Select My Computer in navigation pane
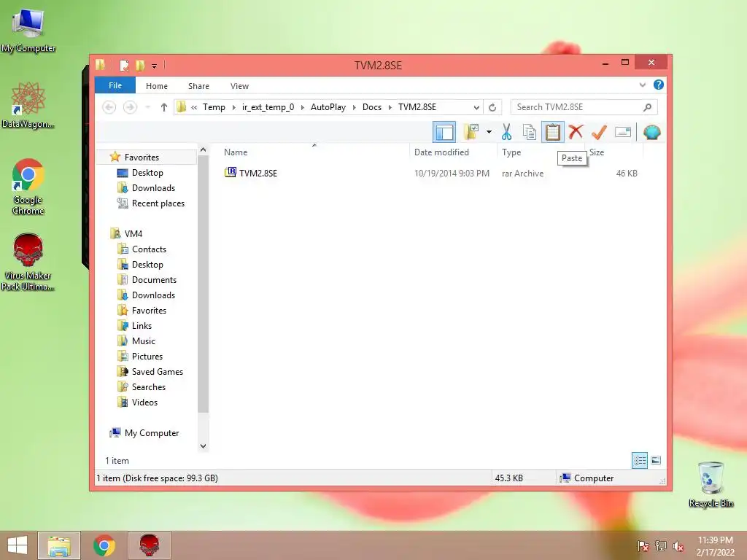This screenshot has height=560, width=747. click(x=152, y=433)
